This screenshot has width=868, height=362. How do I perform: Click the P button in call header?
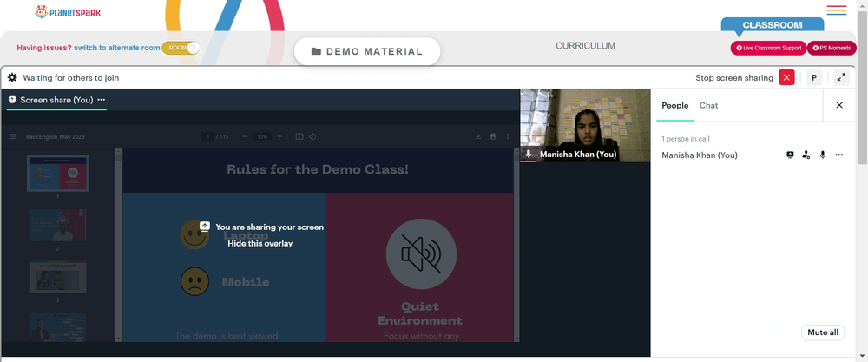click(814, 77)
